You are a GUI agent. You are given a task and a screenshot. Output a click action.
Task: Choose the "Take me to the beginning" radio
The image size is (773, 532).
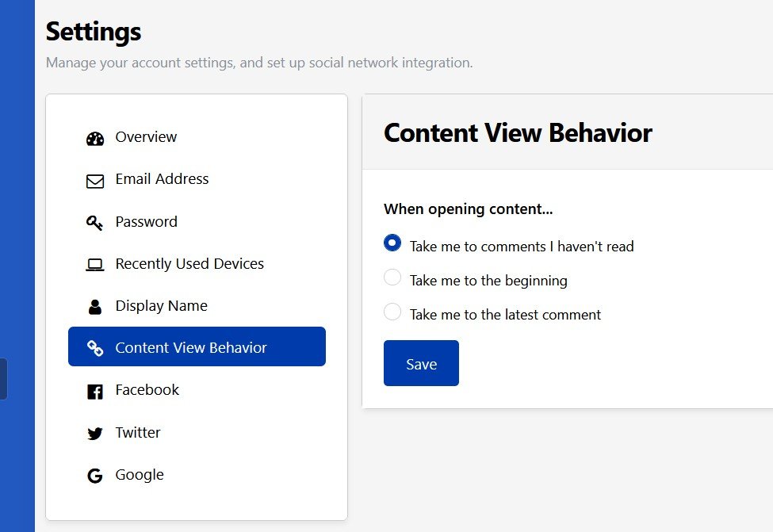coord(392,277)
